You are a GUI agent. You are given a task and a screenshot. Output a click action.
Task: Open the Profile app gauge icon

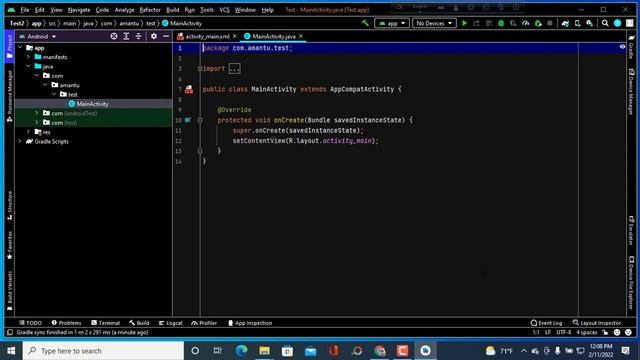coord(526,23)
